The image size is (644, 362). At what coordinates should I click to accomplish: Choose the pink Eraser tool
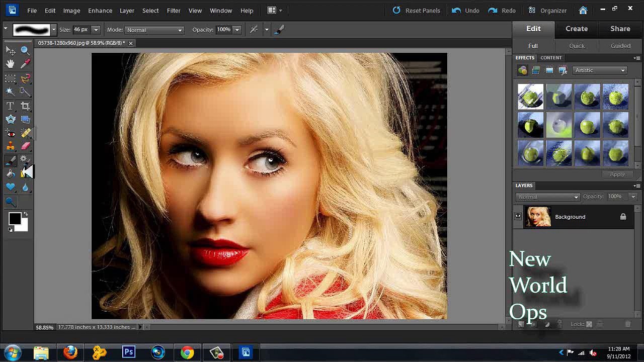point(25,146)
